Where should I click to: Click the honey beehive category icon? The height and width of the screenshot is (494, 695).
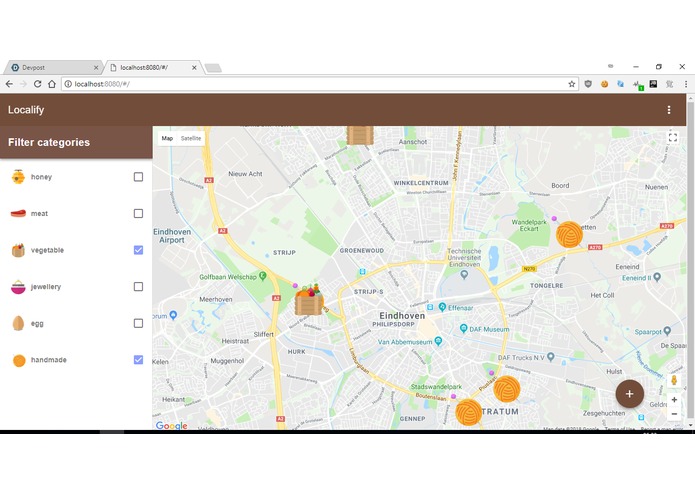pos(18,177)
